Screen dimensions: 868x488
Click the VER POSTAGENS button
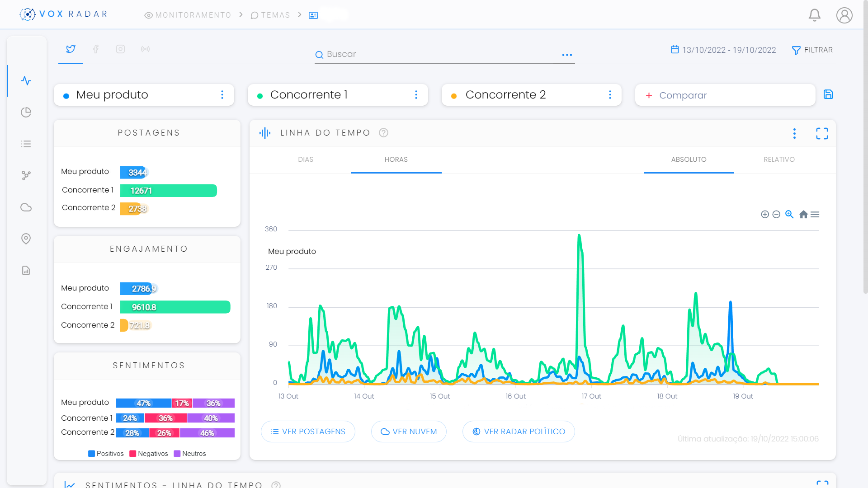pos(308,432)
